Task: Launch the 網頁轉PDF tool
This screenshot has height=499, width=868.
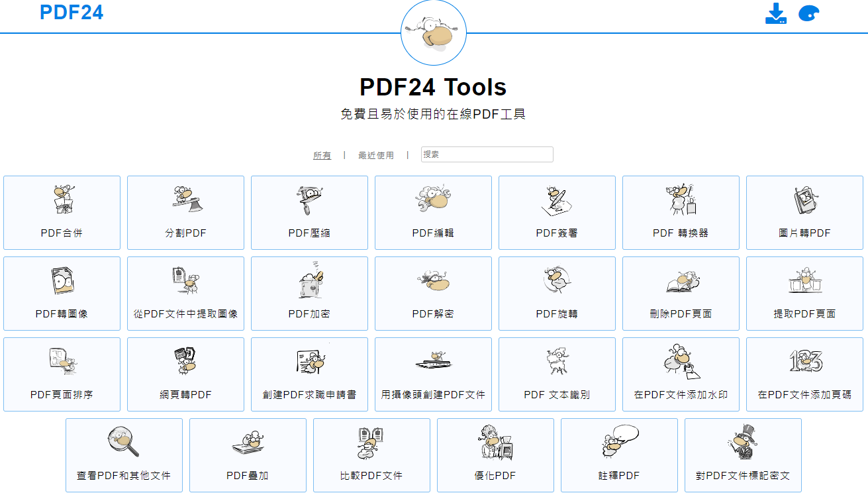Action: (x=185, y=374)
